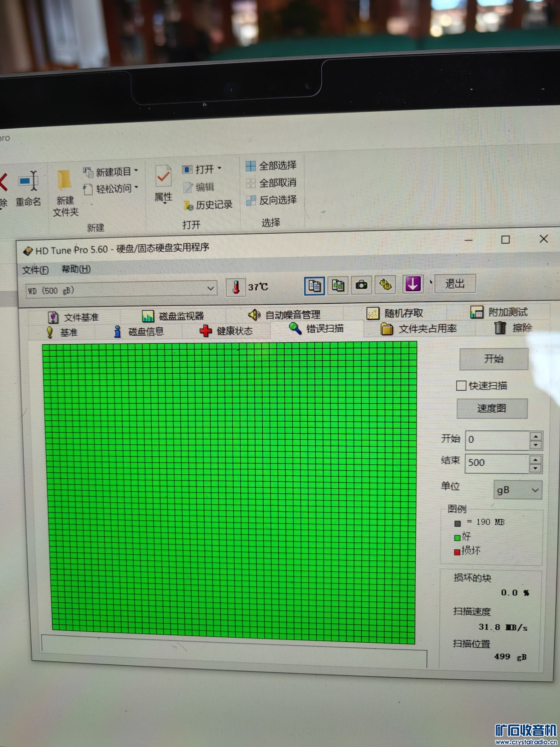Switch to the 擦除 tab
Image resolution: width=560 pixels, height=747 pixels.
(x=513, y=328)
